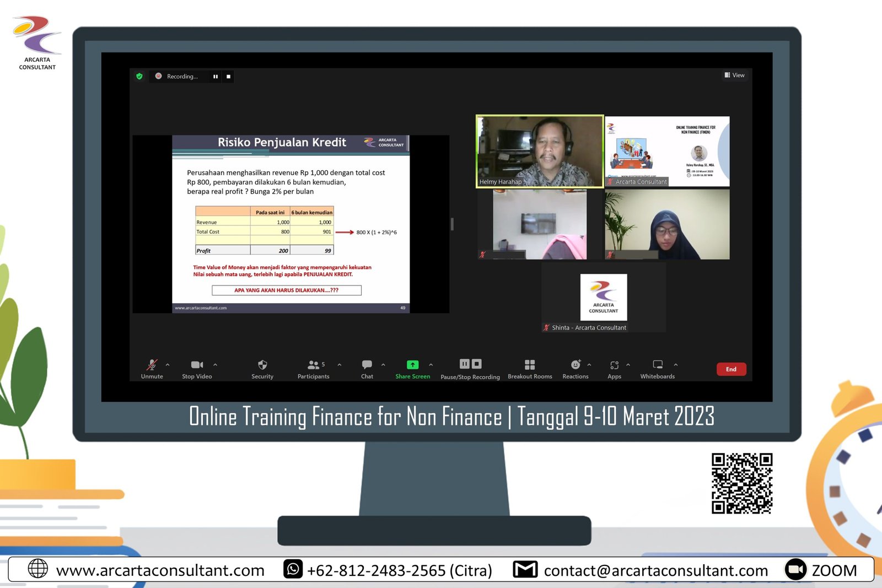Select Helmy Harahap's video thumbnail
This screenshot has width=882, height=588.
click(540, 151)
